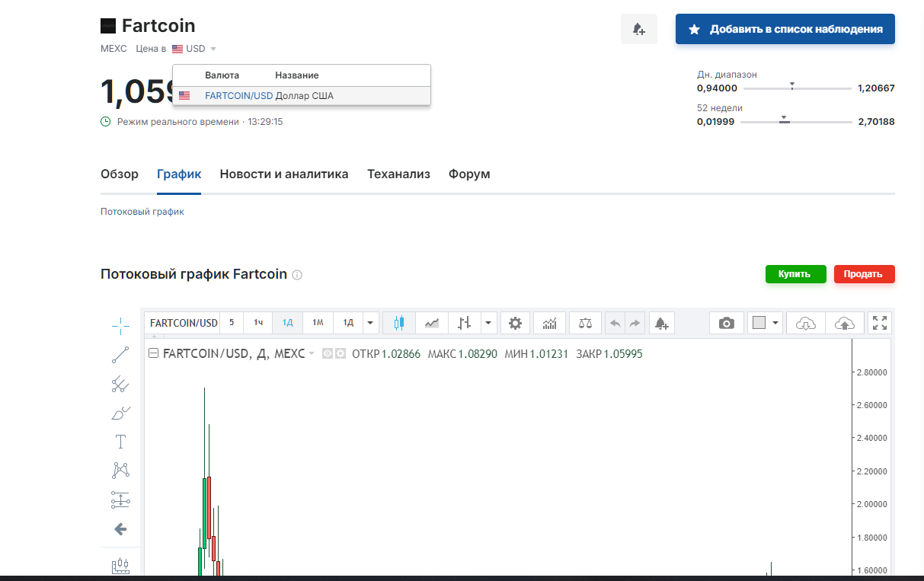Toggle fullscreen chart mode icon
The height and width of the screenshot is (581, 924).
[x=880, y=323]
